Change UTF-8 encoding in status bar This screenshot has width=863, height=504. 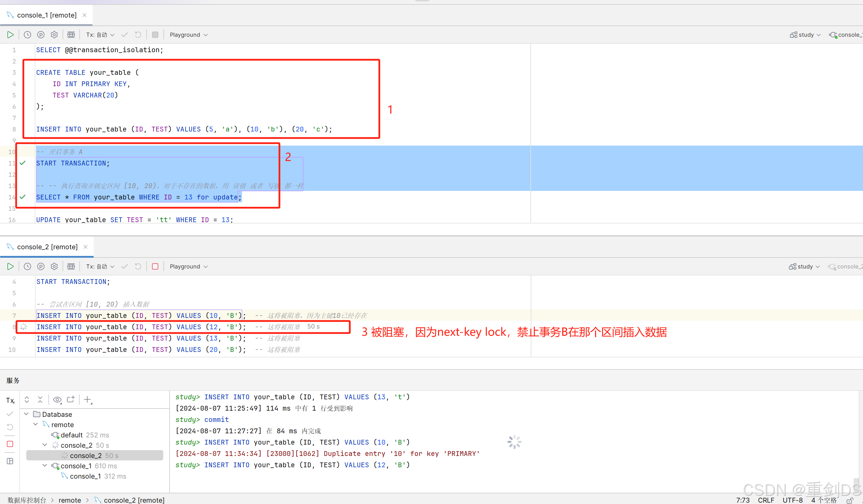[x=793, y=500]
